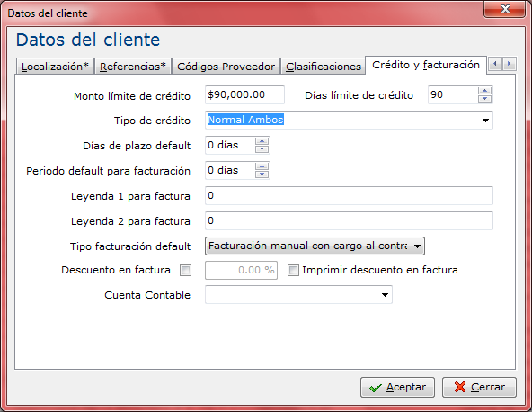
Task: Open the Cuenta Contable dropdown
Action: point(385,295)
